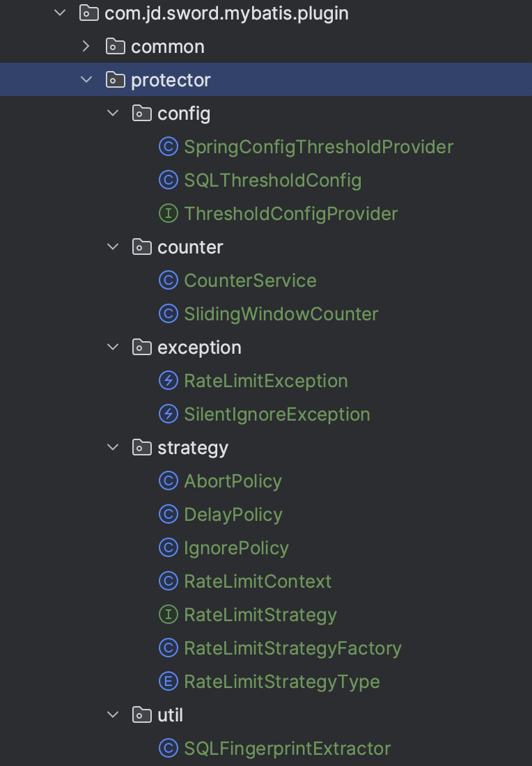The width and height of the screenshot is (532, 766).
Task: Click the class icon beside SlidingWindowCounter
Action: point(168,314)
